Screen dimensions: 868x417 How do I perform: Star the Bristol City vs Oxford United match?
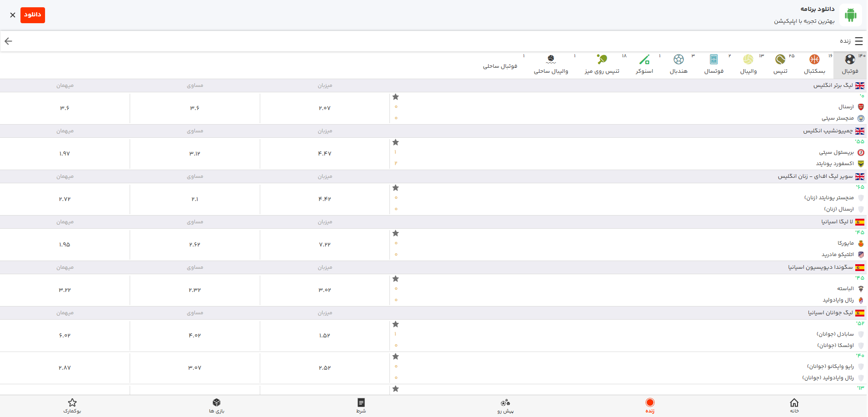(396, 142)
